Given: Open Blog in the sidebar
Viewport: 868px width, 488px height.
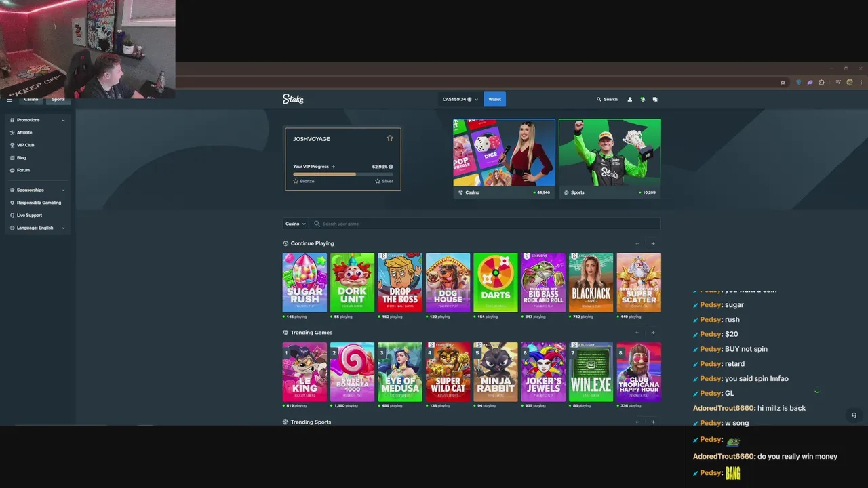Looking at the screenshot, I should [x=21, y=158].
